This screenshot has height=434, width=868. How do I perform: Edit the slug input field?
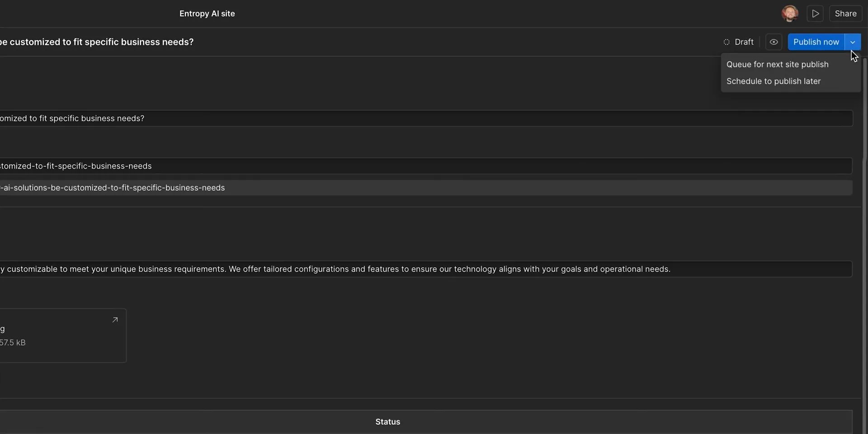click(426, 166)
